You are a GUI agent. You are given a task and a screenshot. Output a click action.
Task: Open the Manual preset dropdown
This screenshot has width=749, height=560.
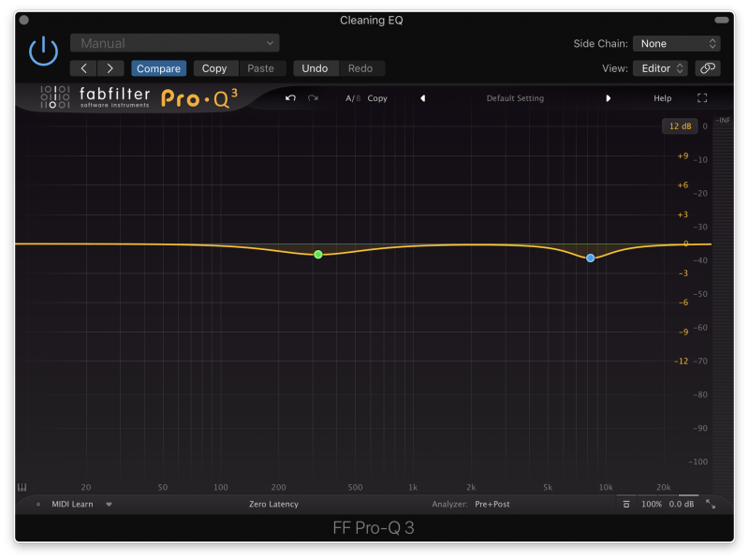175,43
